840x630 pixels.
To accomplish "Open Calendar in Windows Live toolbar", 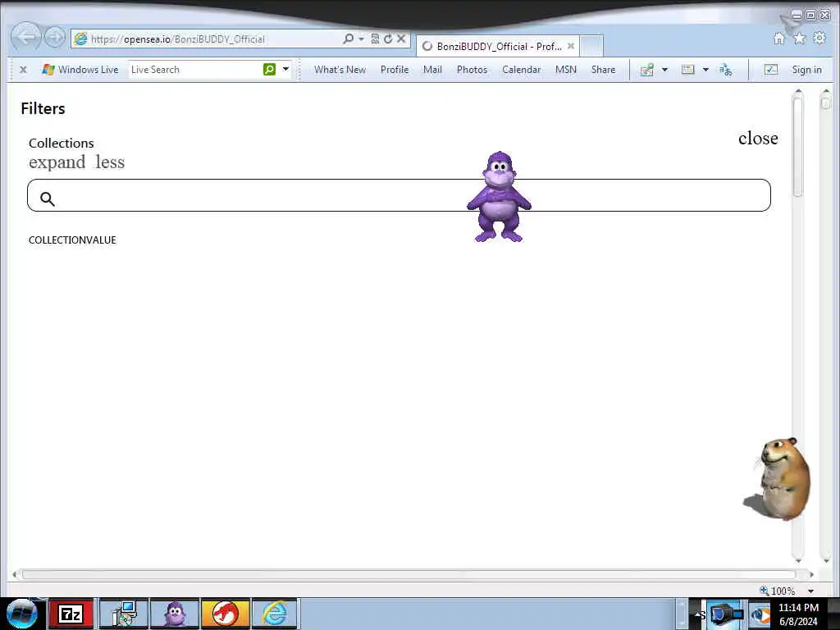I will [x=521, y=70].
